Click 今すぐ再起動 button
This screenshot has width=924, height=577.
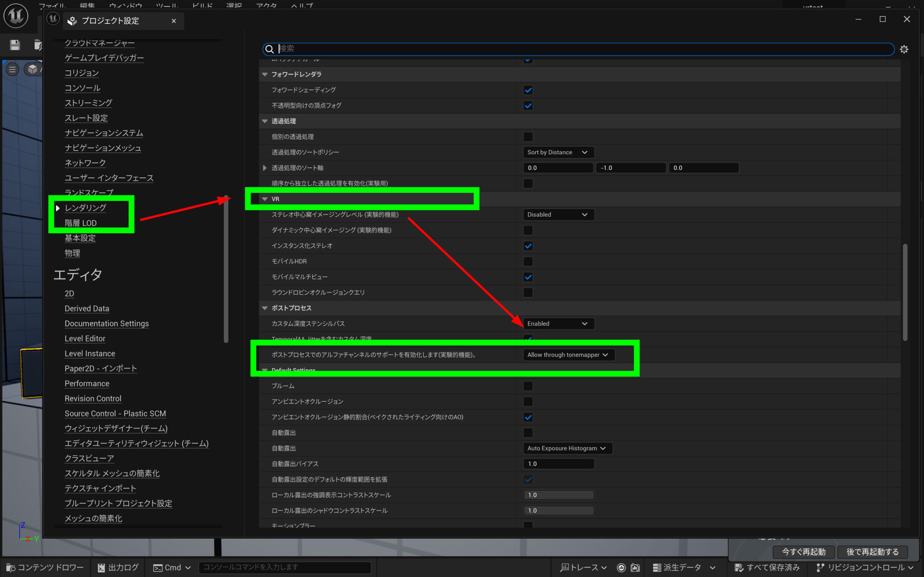[803, 552]
